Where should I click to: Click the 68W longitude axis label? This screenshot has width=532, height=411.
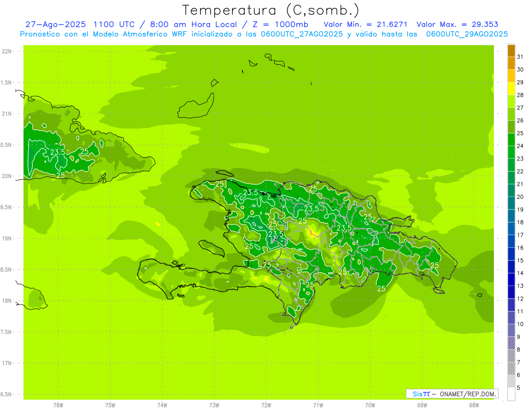tap(473, 405)
